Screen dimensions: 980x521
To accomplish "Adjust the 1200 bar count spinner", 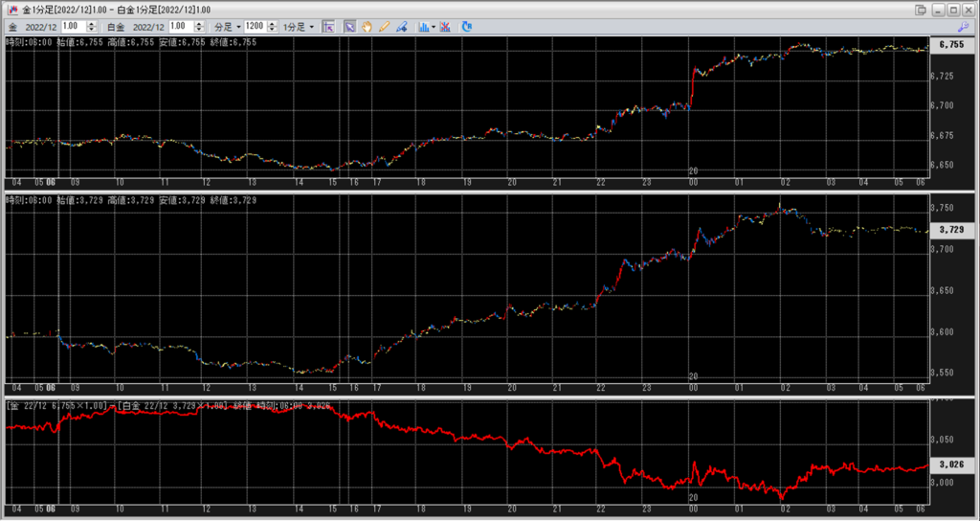I will pos(269,27).
